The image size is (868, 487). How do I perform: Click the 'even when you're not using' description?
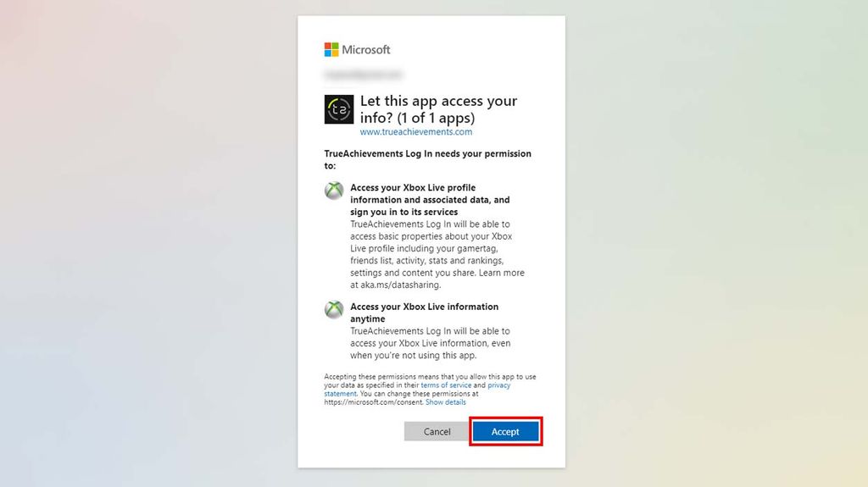coord(430,343)
